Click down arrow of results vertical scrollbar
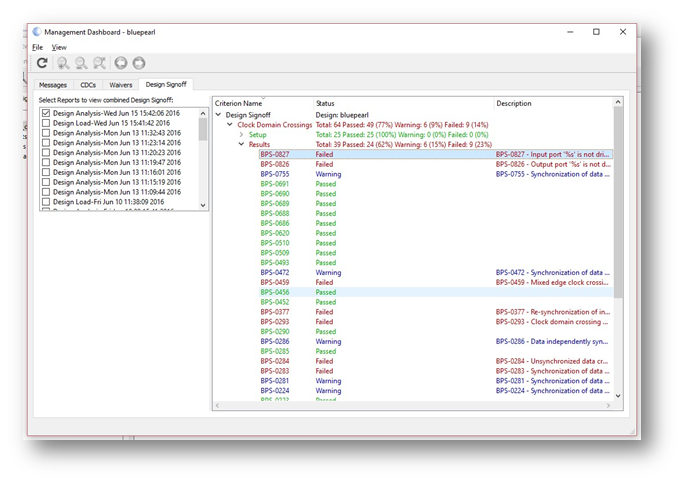Screen dimensions: 684x483 (x=618, y=396)
